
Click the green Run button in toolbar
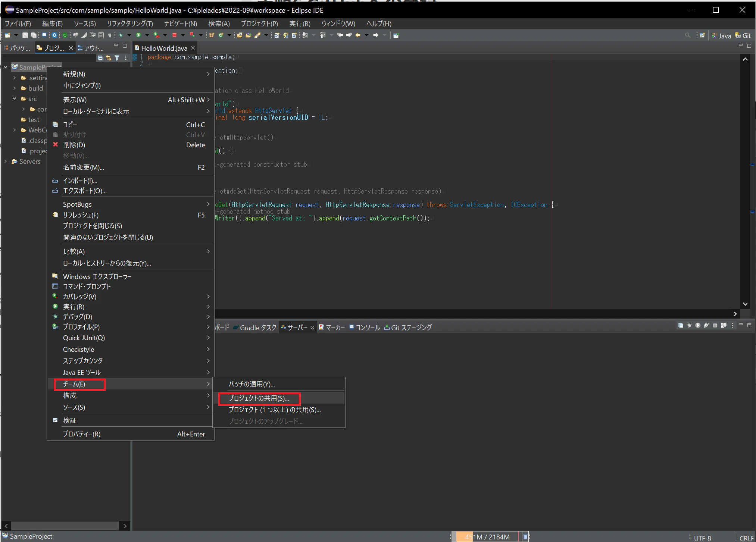(x=138, y=35)
